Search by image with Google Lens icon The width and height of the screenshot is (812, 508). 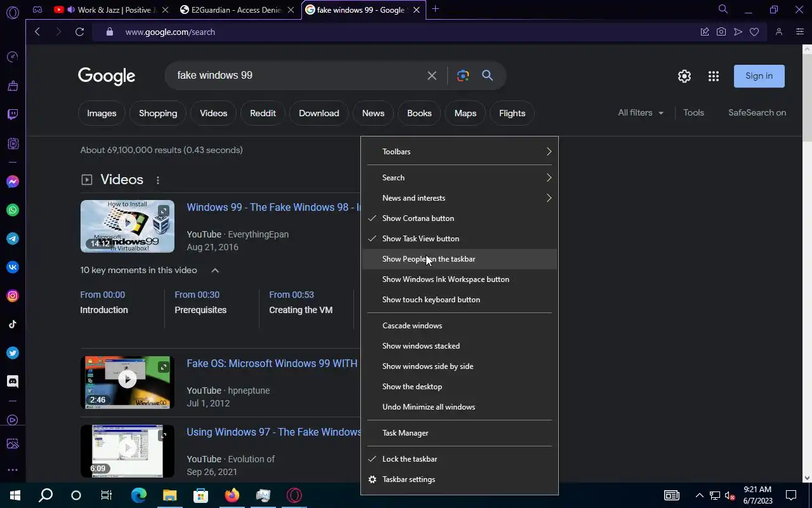[x=463, y=76]
